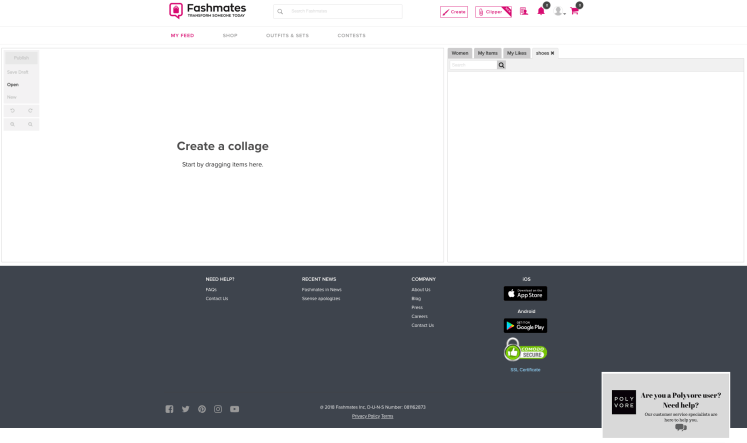The height and width of the screenshot is (443, 747).
Task: Zoom in on the collage canvas
Action: pyautogui.click(x=12, y=124)
